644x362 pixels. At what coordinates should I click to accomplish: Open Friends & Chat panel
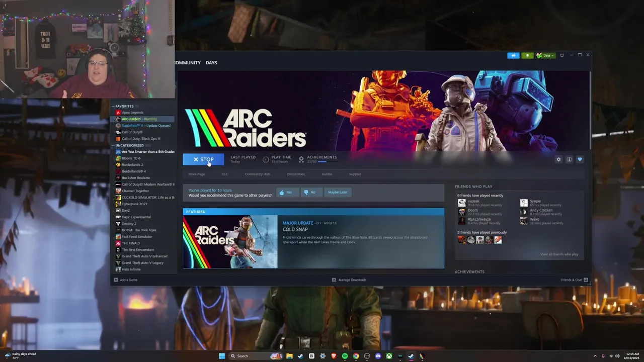575,280
